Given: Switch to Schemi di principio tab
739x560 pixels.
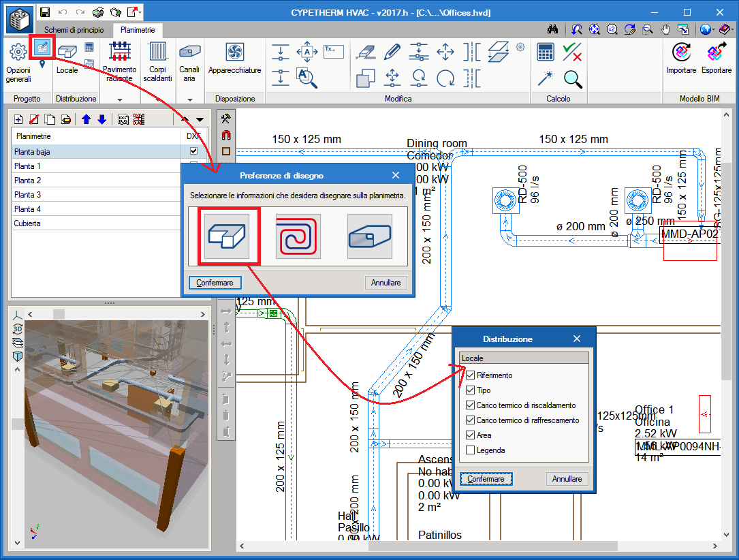Looking at the screenshot, I should (x=74, y=30).
